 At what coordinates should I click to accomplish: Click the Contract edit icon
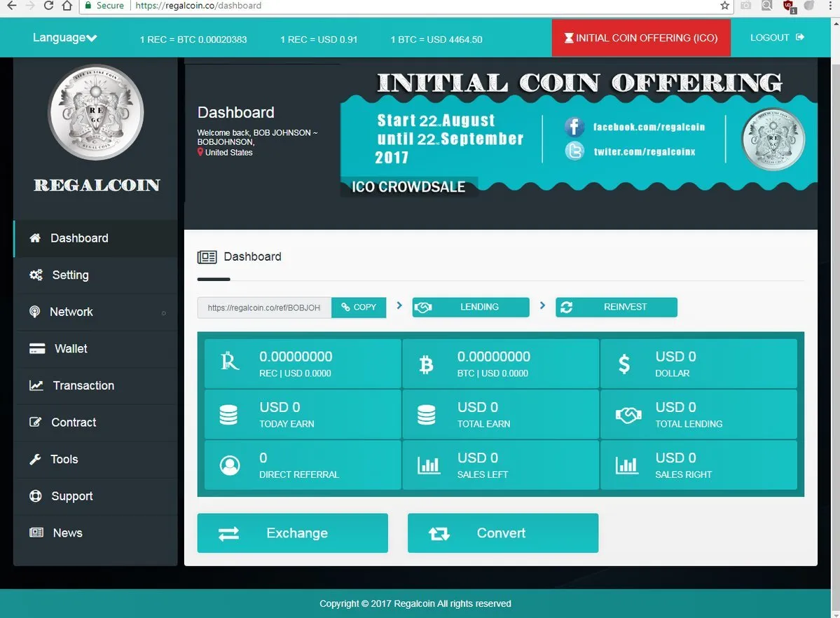click(35, 422)
